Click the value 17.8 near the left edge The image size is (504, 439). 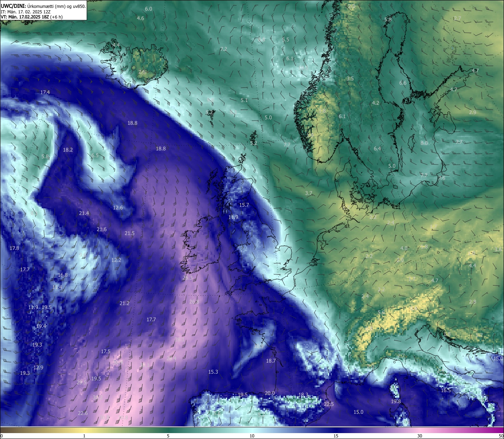point(14,248)
